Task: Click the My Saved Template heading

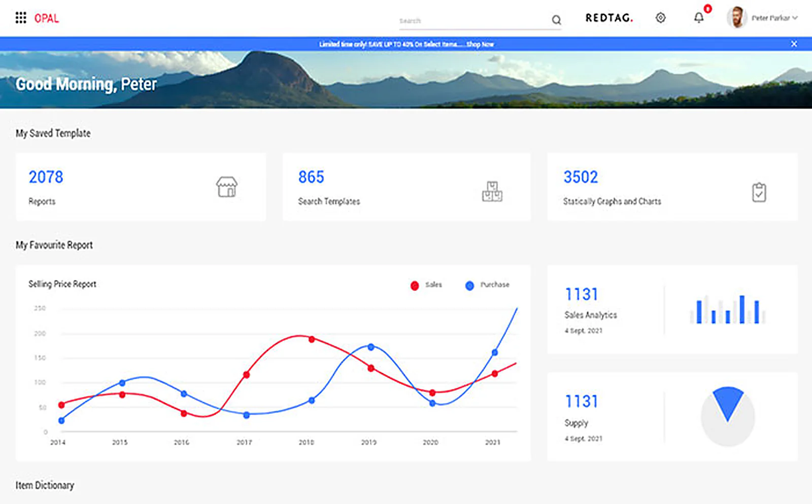Action: [53, 133]
